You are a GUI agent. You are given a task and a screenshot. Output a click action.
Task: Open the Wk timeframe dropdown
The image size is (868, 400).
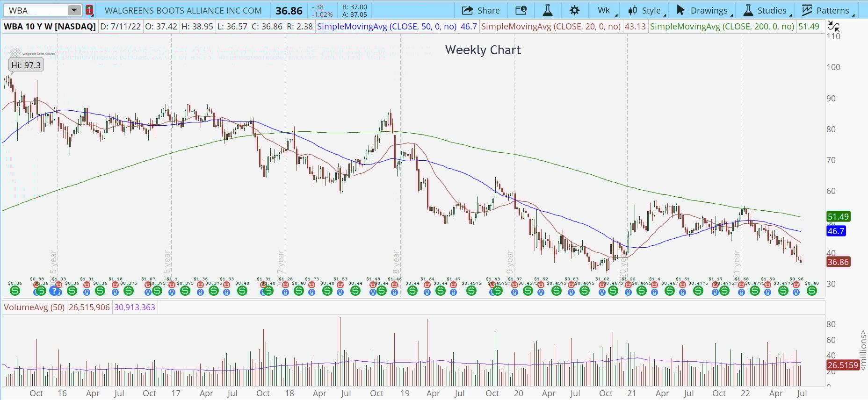click(605, 10)
